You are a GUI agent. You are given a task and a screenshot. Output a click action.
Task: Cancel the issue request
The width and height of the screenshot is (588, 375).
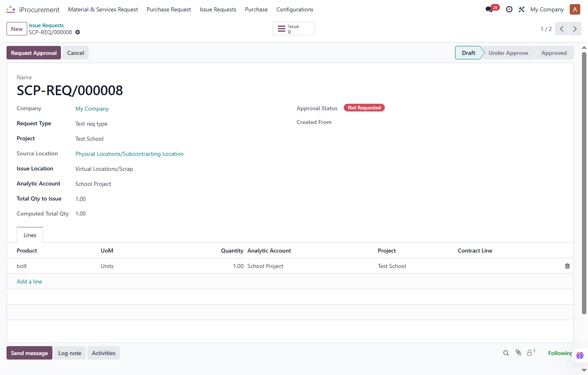(x=76, y=53)
